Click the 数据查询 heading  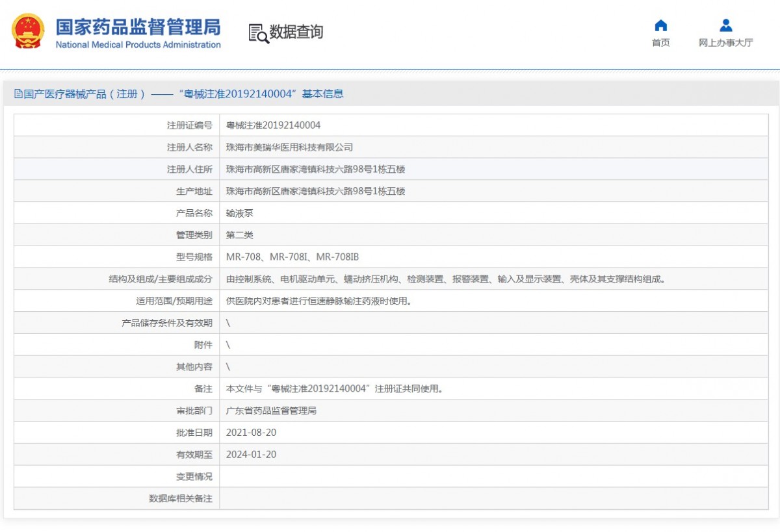(296, 32)
